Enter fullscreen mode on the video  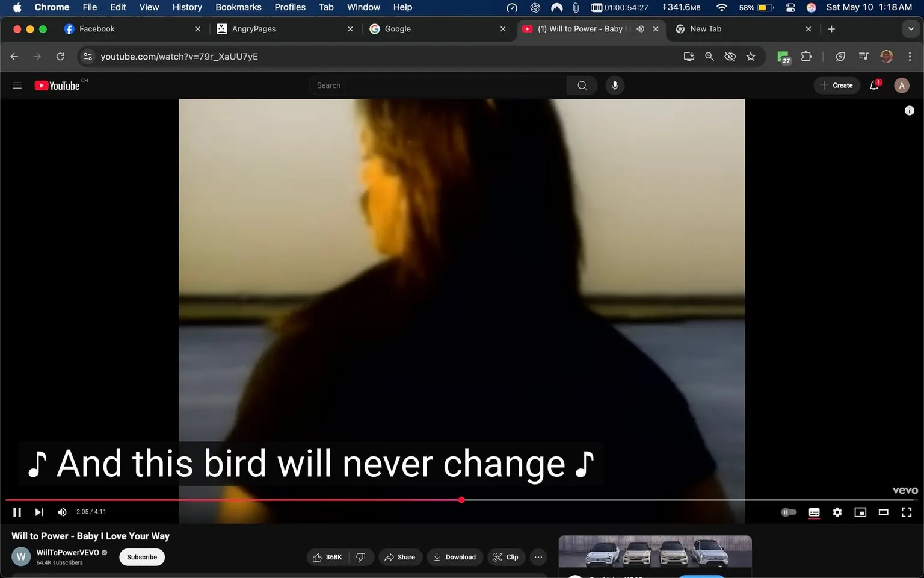906,512
